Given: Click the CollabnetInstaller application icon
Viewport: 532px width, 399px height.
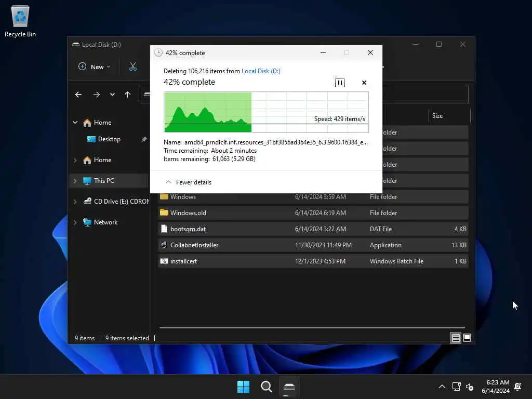Looking at the screenshot, I should point(164,245).
